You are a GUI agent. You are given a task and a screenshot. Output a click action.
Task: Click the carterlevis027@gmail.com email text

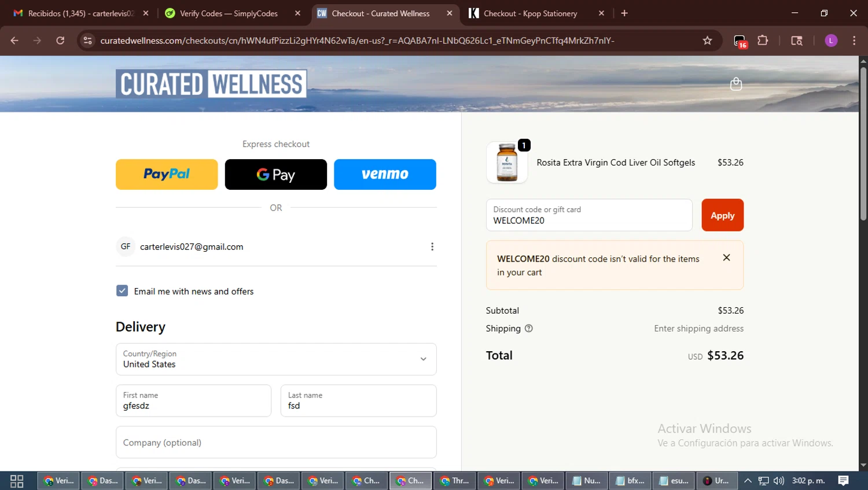[x=192, y=246]
